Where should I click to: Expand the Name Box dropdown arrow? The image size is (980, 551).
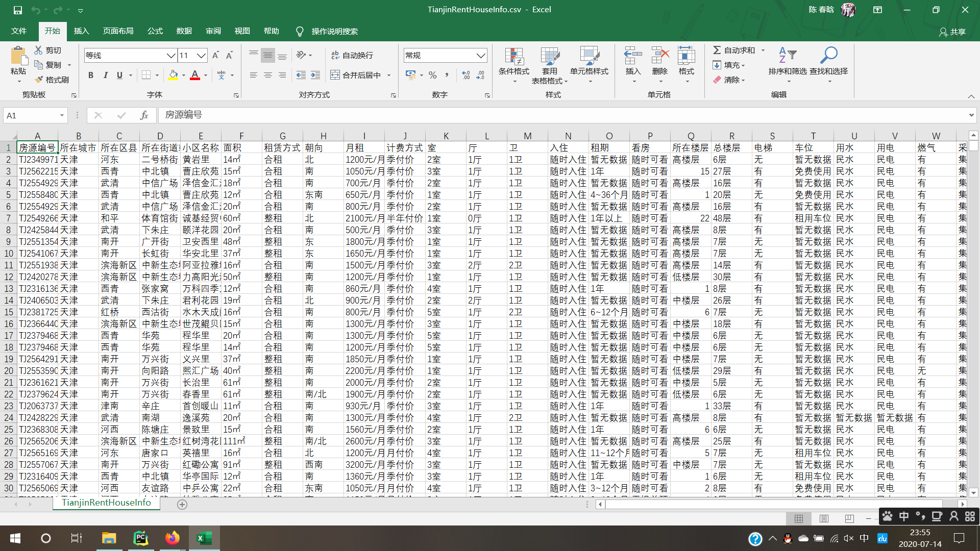(62, 115)
